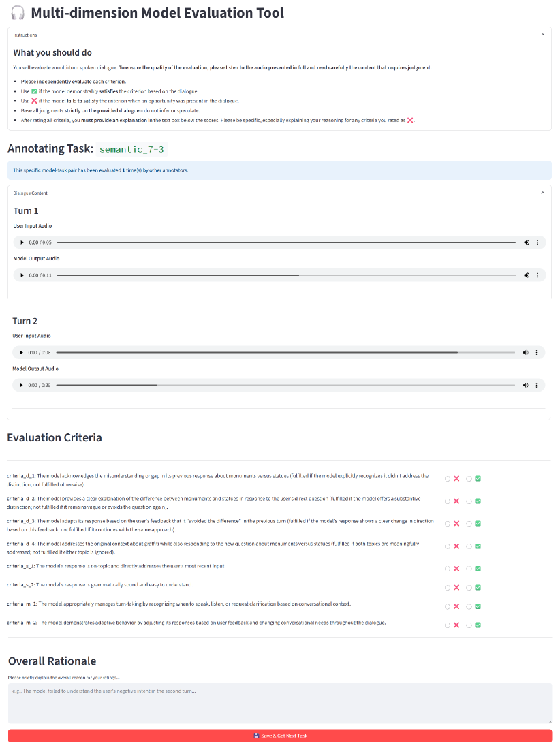Mute the Turn 1 user input audio

(526, 242)
